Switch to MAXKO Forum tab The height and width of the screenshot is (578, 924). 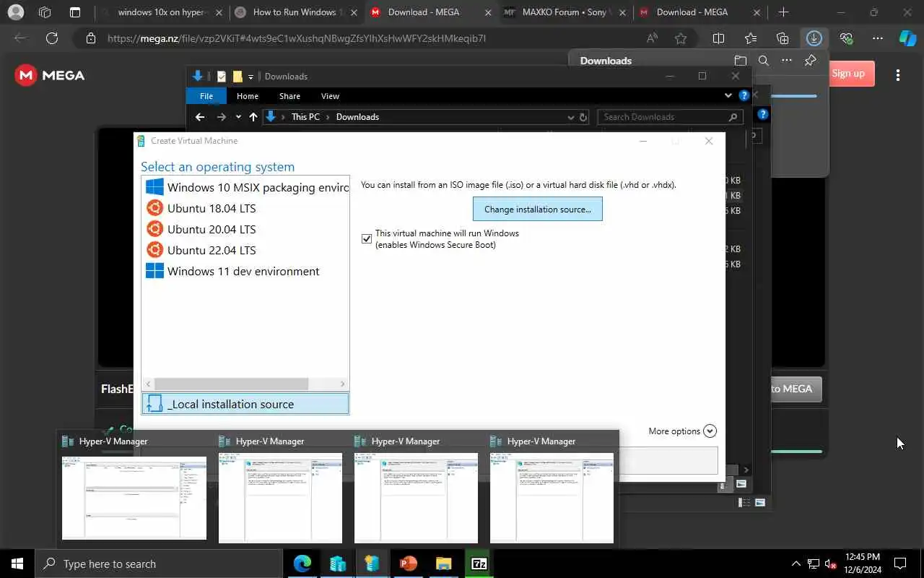click(x=565, y=12)
